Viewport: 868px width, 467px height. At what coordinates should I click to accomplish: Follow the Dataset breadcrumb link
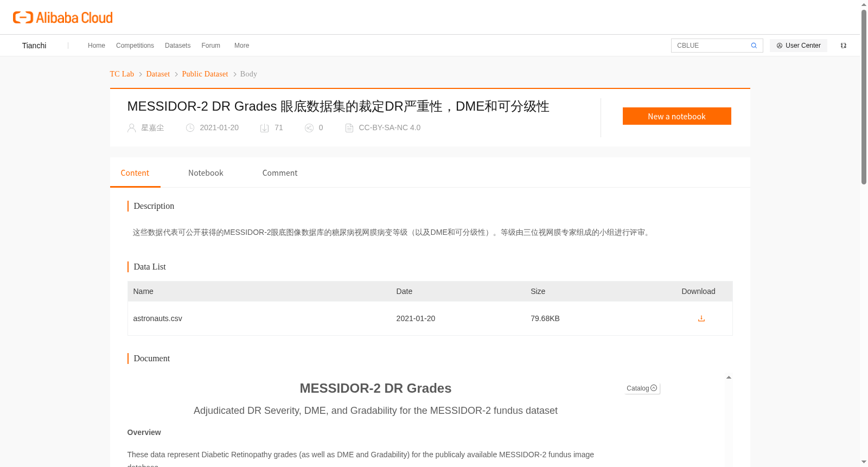158,74
